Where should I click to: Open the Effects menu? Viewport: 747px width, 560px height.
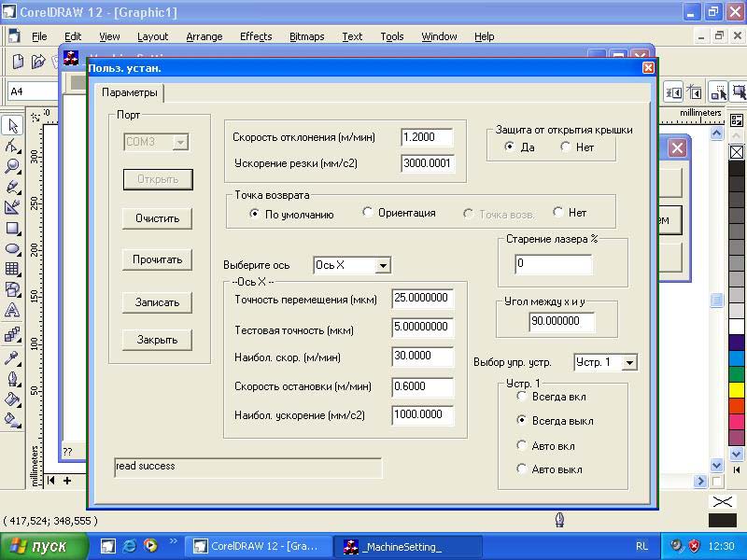click(x=255, y=36)
